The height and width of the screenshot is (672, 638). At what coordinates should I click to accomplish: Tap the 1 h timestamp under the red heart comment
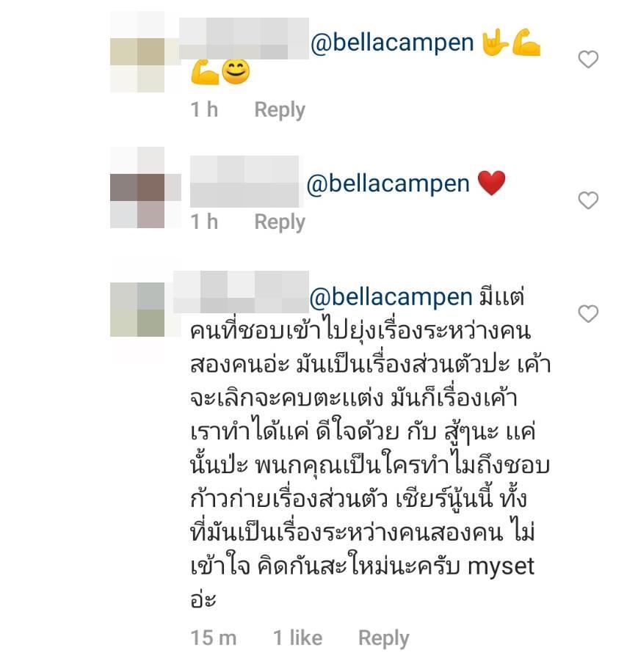(x=205, y=222)
